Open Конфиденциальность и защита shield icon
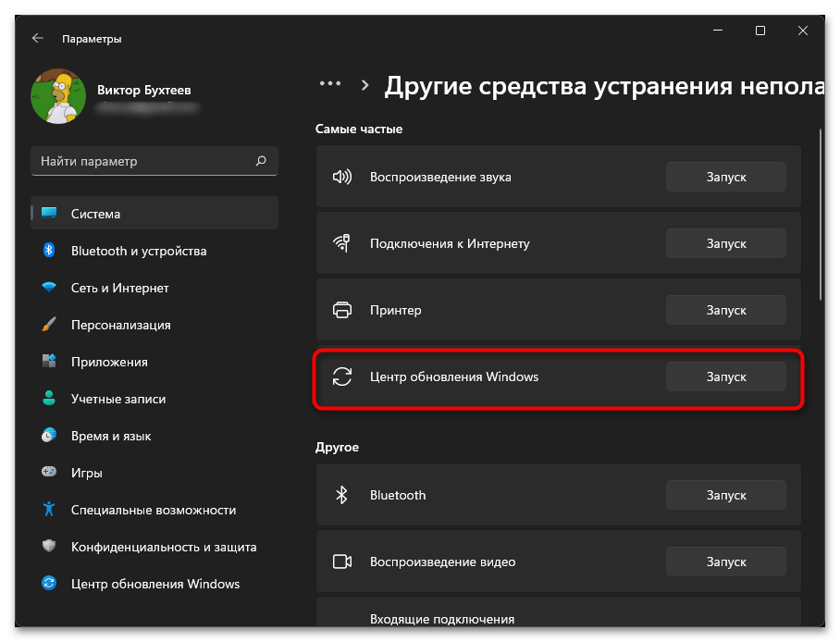Screen dimensions: 840x642 [49, 546]
